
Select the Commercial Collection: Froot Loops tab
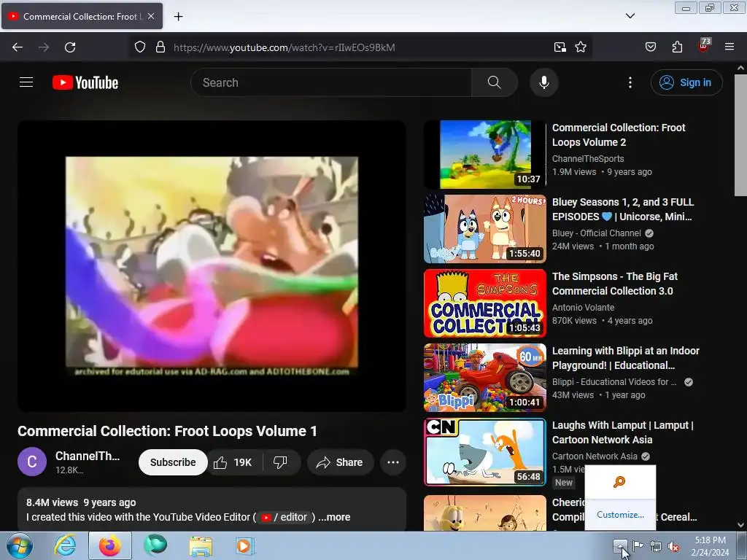point(82,16)
